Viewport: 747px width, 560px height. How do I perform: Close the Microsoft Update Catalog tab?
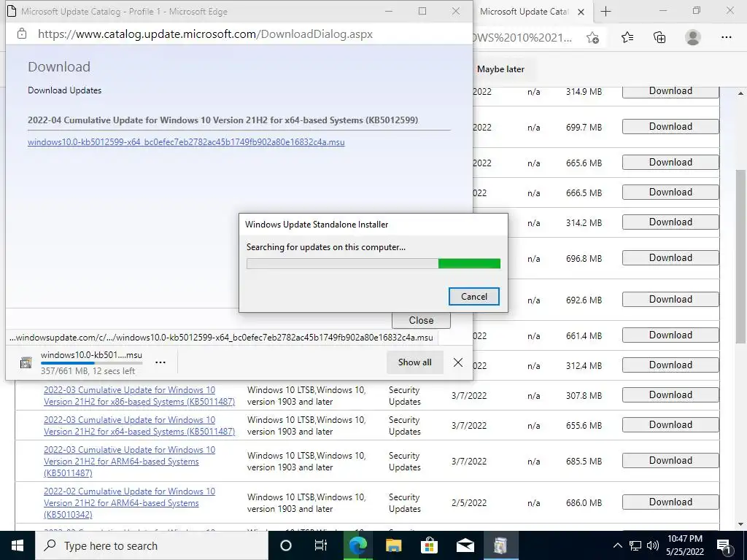click(x=581, y=12)
